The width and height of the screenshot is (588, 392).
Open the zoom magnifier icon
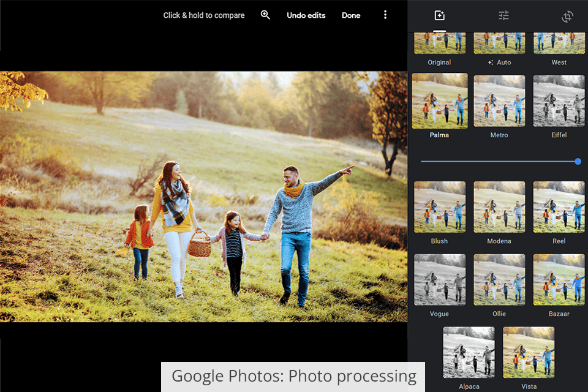tap(265, 15)
